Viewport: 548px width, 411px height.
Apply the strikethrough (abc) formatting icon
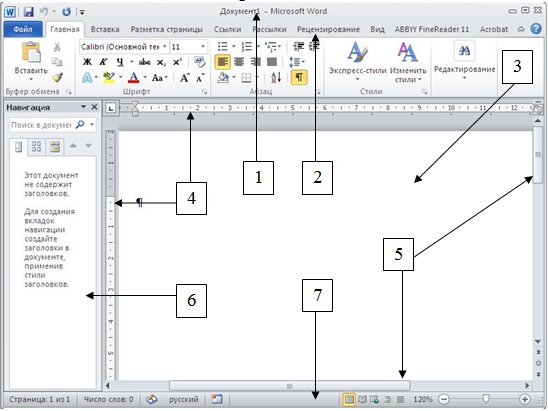point(144,62)
